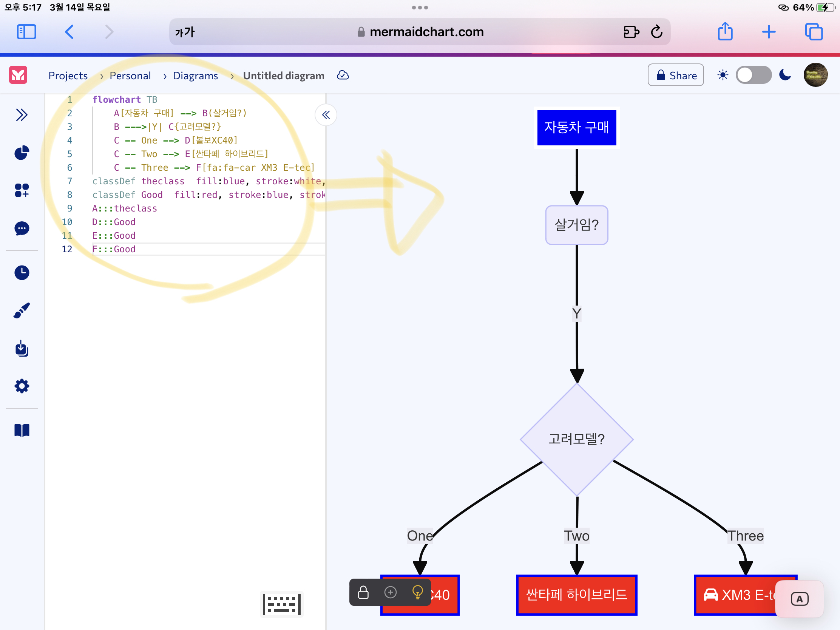Click code line 'flowchart TB'
Screen dimensions: 840x630
point(125,99)
